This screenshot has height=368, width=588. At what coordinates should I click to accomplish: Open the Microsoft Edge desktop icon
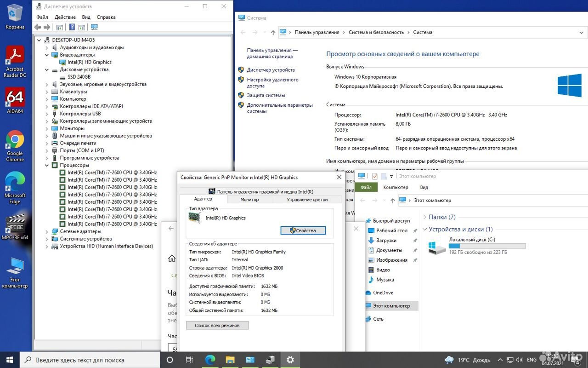15,188
